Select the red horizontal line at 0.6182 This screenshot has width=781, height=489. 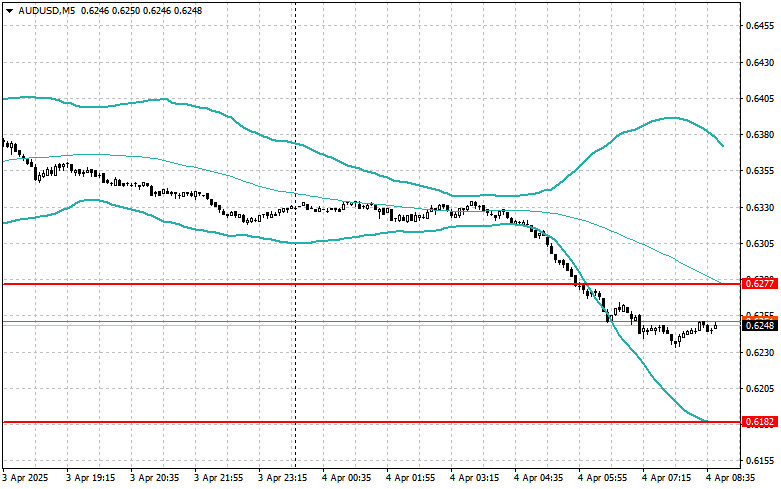tap(373, 422)
